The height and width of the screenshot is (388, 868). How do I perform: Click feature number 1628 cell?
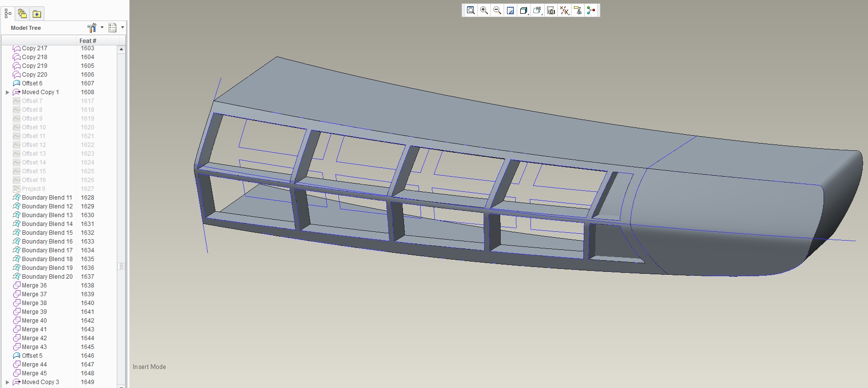coord(87,198)
